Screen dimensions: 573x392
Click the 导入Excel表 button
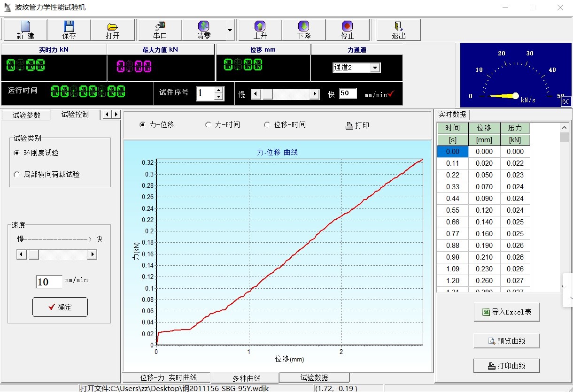click(x=506, y=312)
